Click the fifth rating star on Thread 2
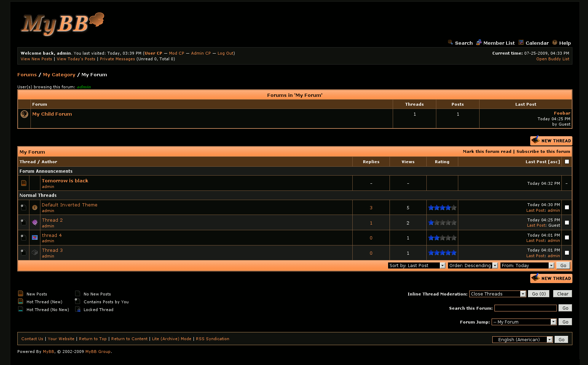The image size is (588, 365). 454,223
